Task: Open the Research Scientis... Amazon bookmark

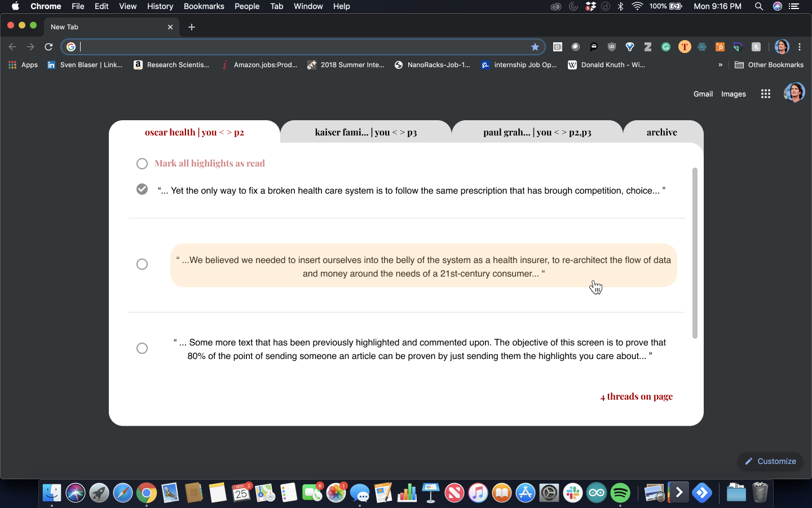Action: [x=171, y=65]
